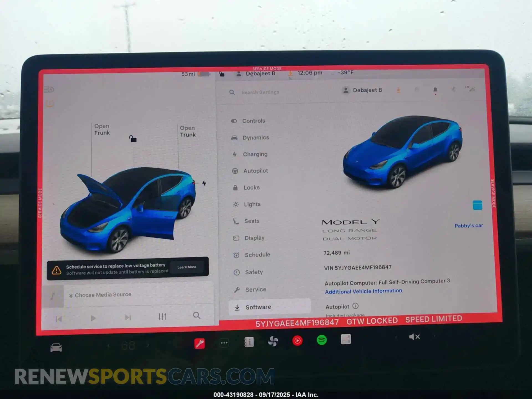Show all apps with the three-dot icon
The width and height of the screenshot is (532, 399).
[224, 343]
